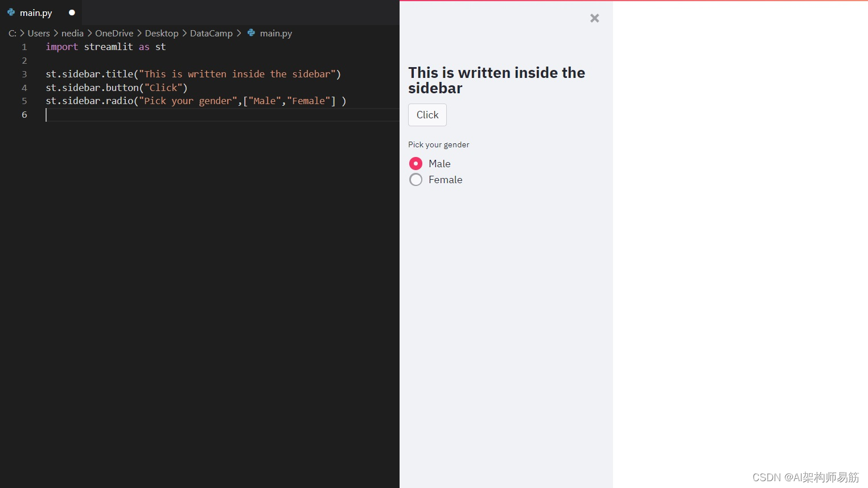The image size is (868, 488).
Task: Click the 'Click' button in the sidebar
Action: [427, 115]
